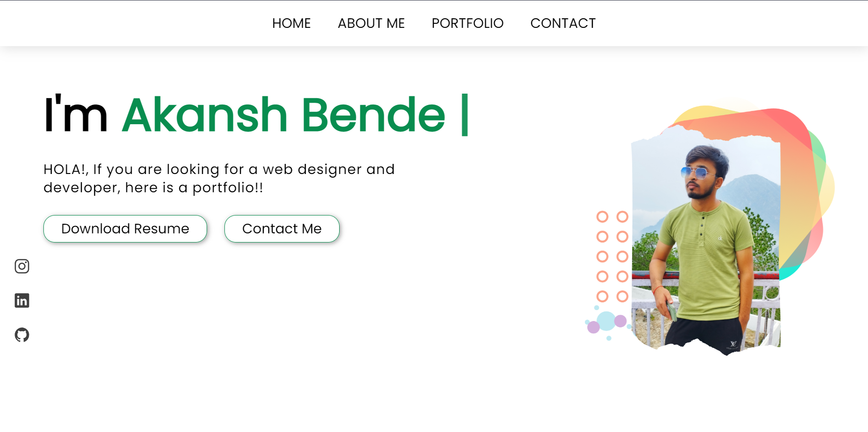Screen dimensions: 868x432
Task: Click the bottommost social icon on the left
Action: pyautogui.click(x=21, y=335)
